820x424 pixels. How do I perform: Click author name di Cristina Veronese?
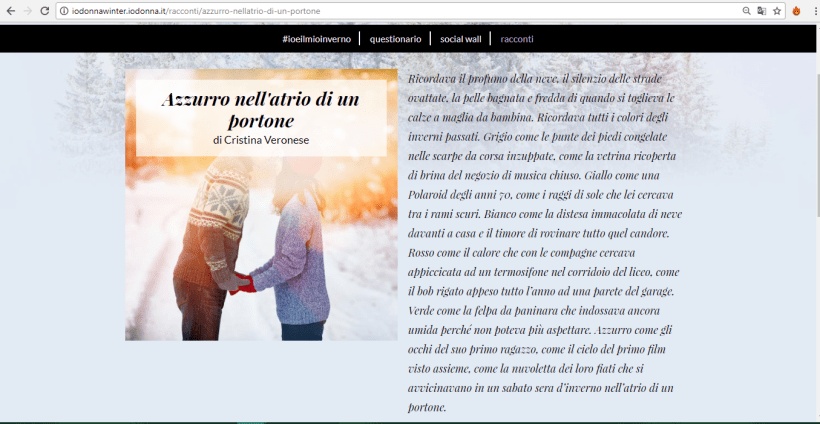click(x=261, y=140)
